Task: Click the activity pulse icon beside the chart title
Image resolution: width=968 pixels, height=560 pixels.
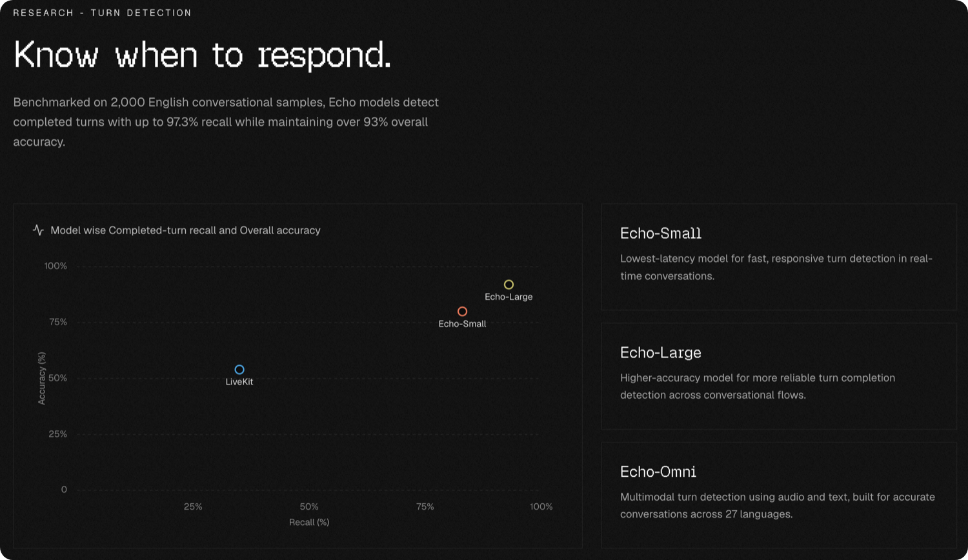Action: [38, 230]
